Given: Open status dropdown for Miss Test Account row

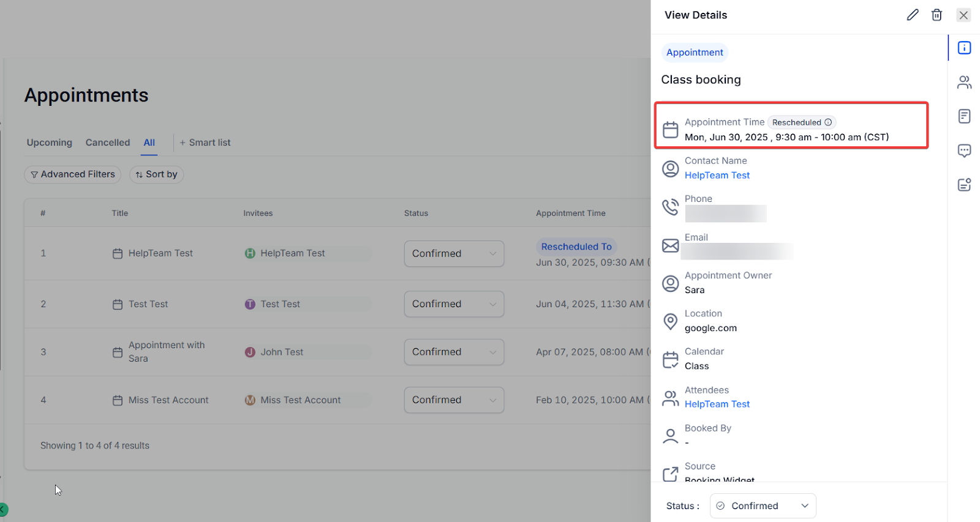Looking at the screenshot, I should pyautogui.click(x=454, y=400).
